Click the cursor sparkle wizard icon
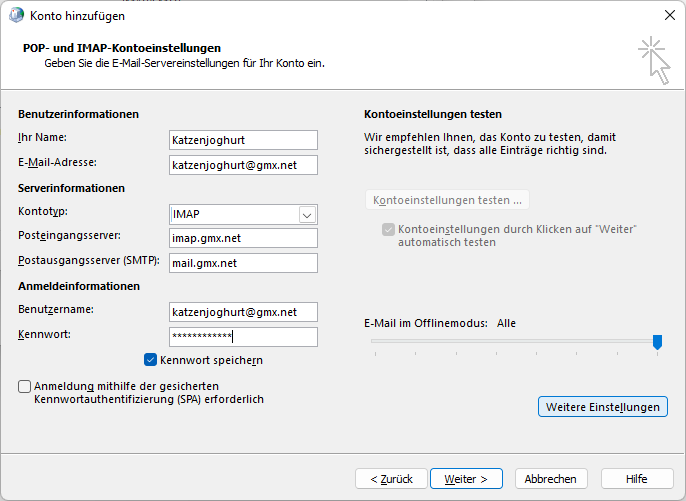686x501 pixels. 654,60
